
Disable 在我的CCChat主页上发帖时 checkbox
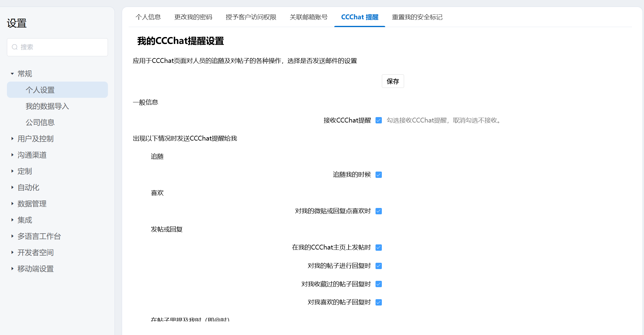click(x=379, y=248)
